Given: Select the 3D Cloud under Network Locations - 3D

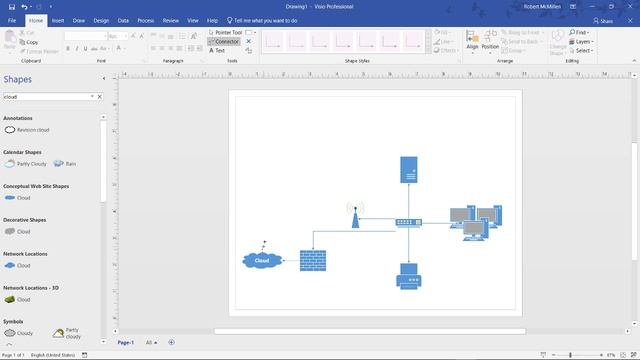Looking at the screenshot, I should coord(18,299).
